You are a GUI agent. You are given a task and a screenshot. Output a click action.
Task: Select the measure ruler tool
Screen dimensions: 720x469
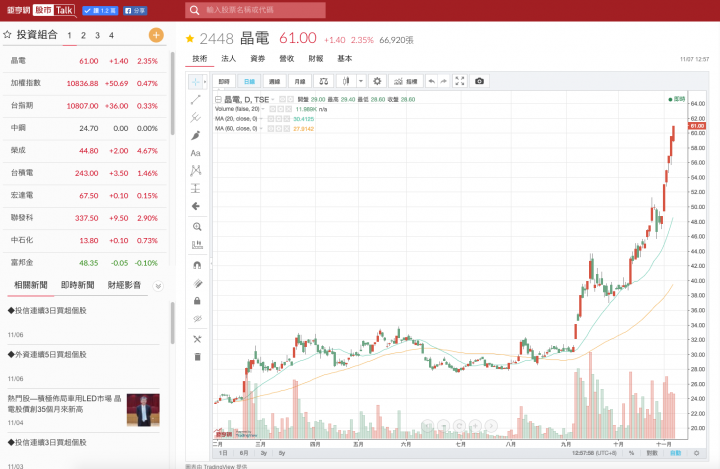[x=197, y=244]
